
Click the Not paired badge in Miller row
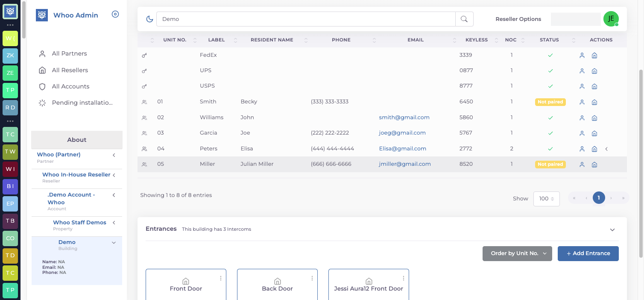pyautogui.click(x=550, y=165)
